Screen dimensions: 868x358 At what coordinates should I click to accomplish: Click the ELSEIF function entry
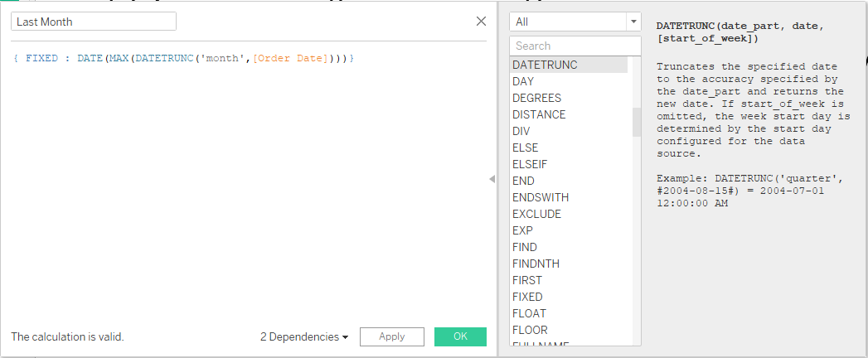click(x=529, y=164)
